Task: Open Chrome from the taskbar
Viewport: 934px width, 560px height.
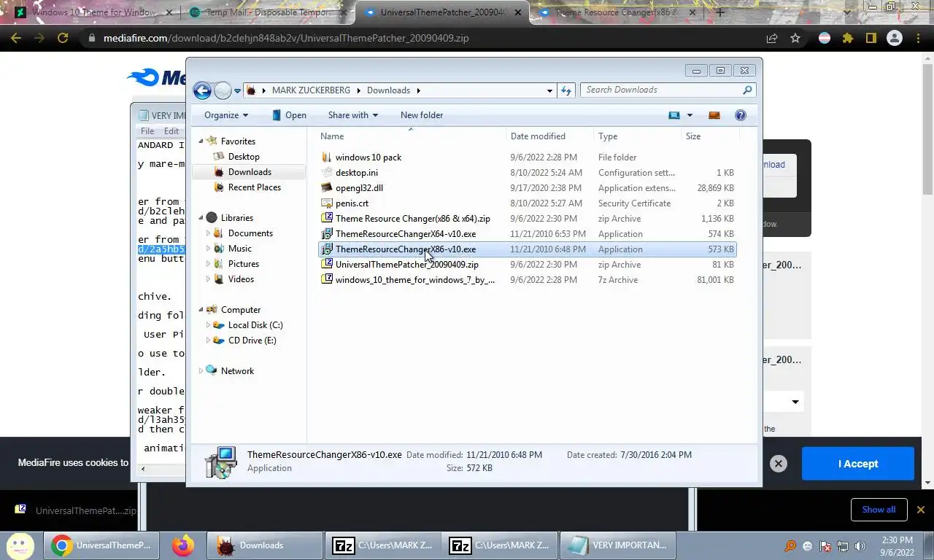Action: coord(102,545)
